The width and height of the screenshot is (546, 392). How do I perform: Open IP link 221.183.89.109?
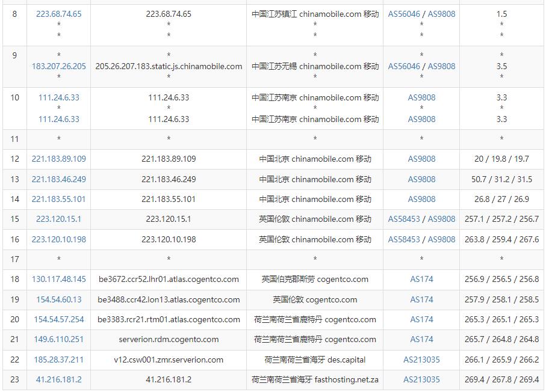point(59,159)
